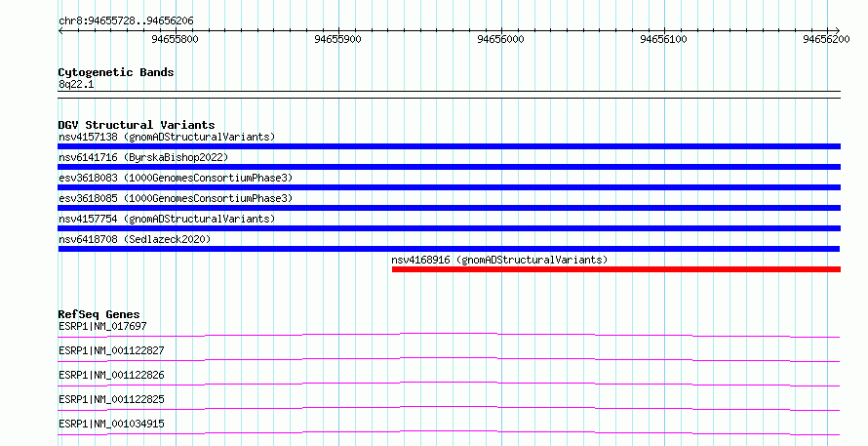Select variant label nsv4168916 (gnomADStructuralVariants)

(499, 260)
